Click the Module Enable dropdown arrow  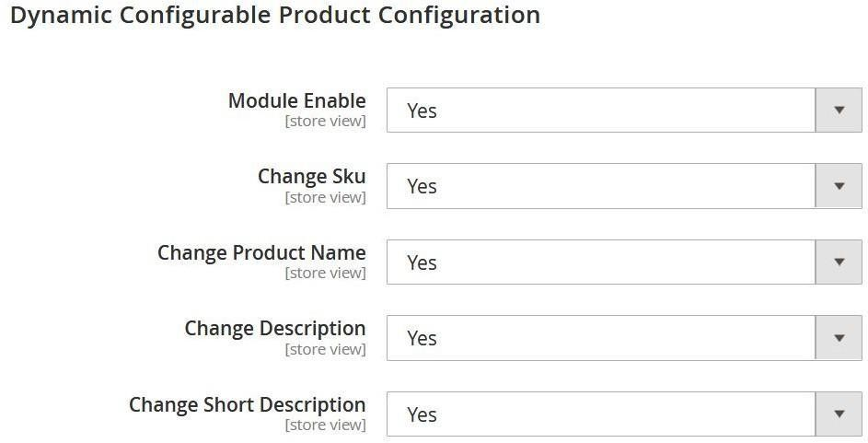839,111
